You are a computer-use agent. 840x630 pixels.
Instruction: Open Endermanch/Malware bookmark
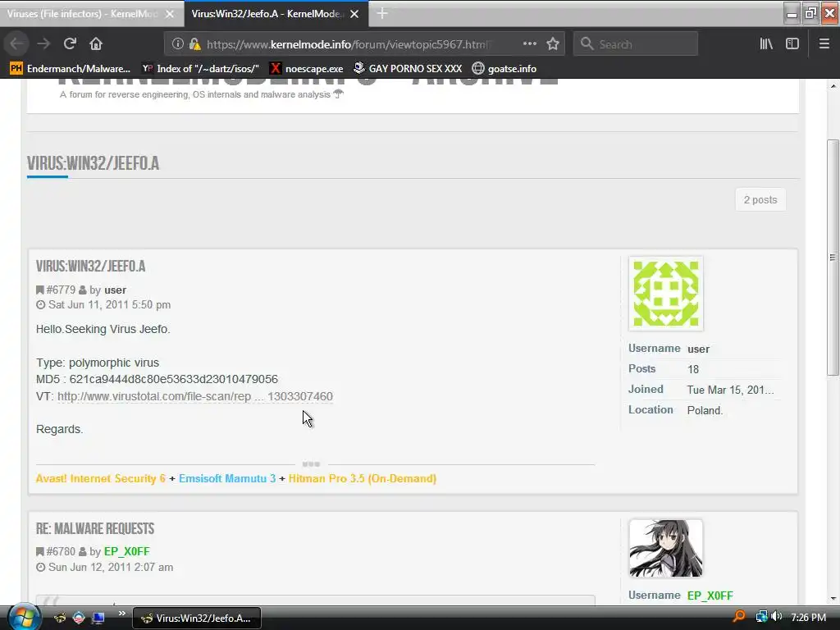point(71,69)
